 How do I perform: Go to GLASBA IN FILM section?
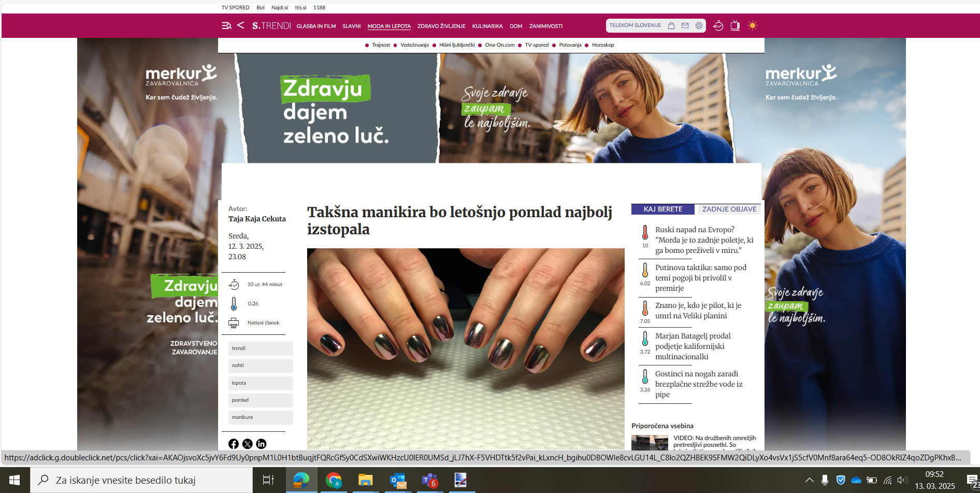[x=316, y=26]
